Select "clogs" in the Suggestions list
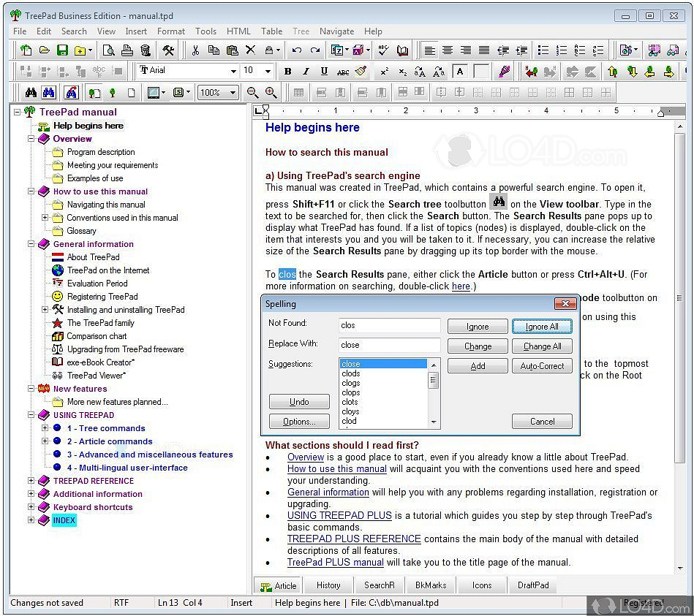 351,383
